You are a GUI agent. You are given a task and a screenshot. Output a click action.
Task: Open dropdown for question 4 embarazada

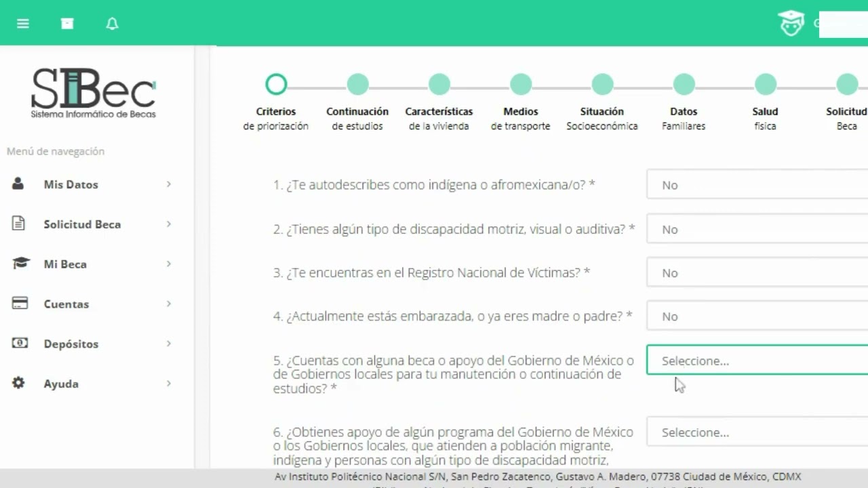pyautogui.click(x=757, y=316)
